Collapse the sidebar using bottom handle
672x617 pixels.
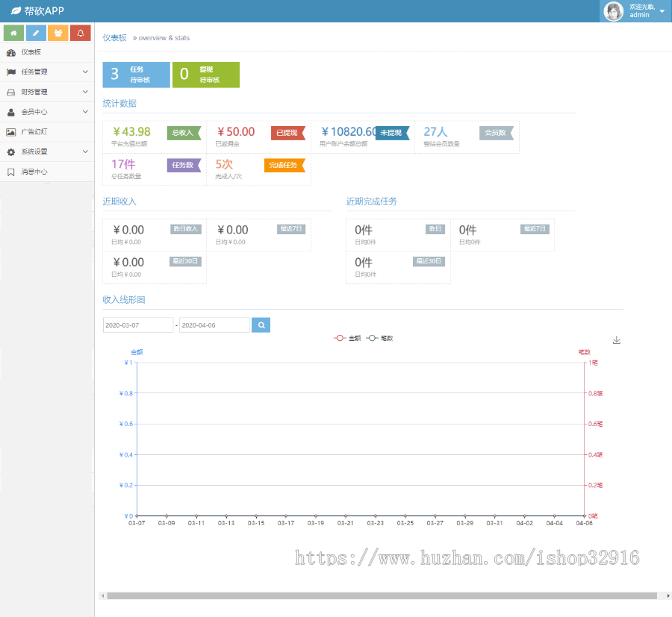tap(47, 184)
